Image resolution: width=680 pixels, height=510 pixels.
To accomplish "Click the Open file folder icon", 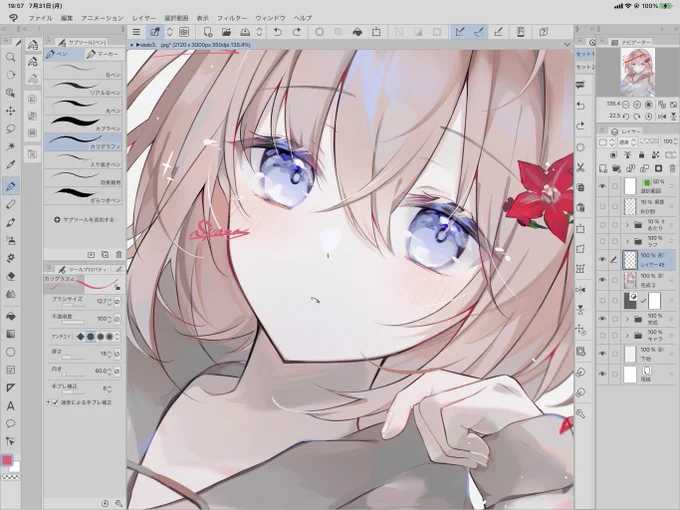I will point(226,32).
